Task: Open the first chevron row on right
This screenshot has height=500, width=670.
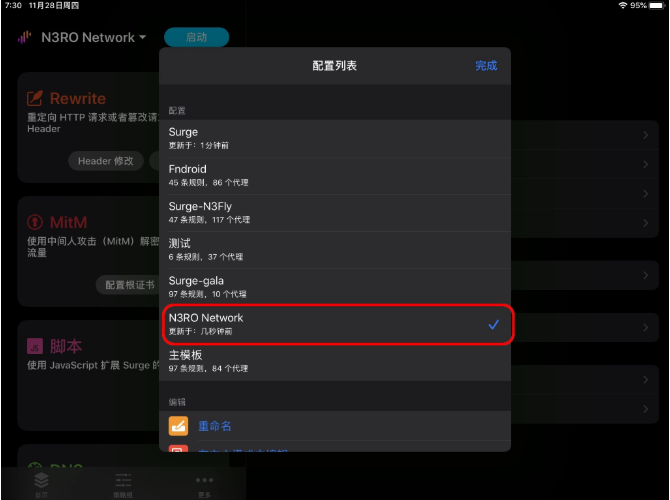Action: pyautogui.click(x=646, y=135)
